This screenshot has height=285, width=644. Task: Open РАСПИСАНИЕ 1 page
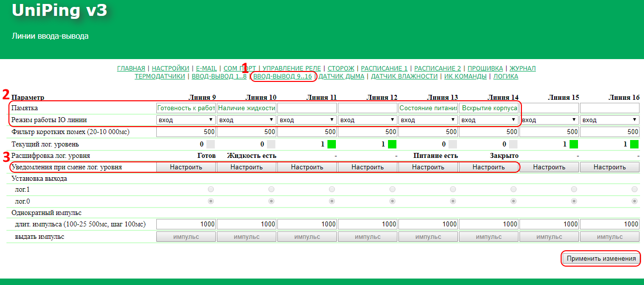(x=384, y=68)
